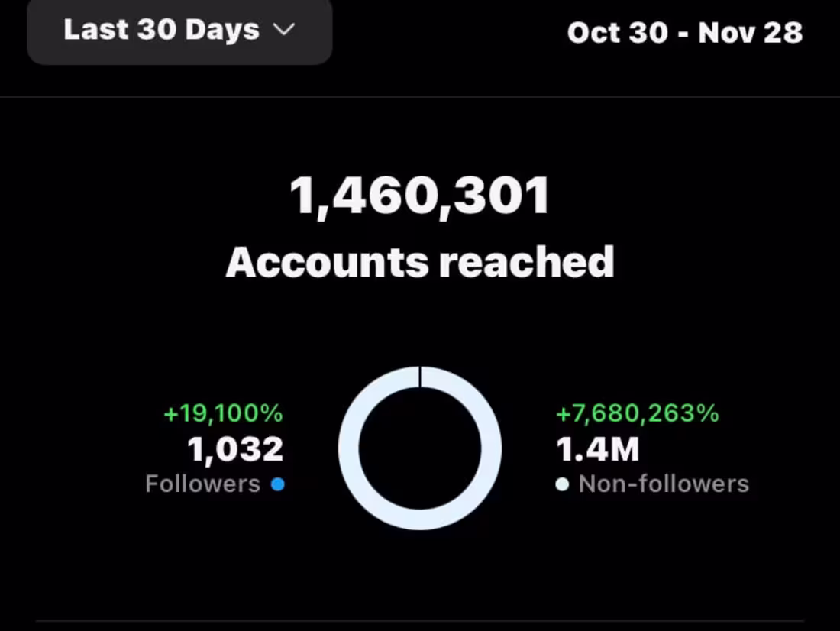Select the Followers label
The height and width of the screenshot is (631, 840).
click(x=202, y=484)
